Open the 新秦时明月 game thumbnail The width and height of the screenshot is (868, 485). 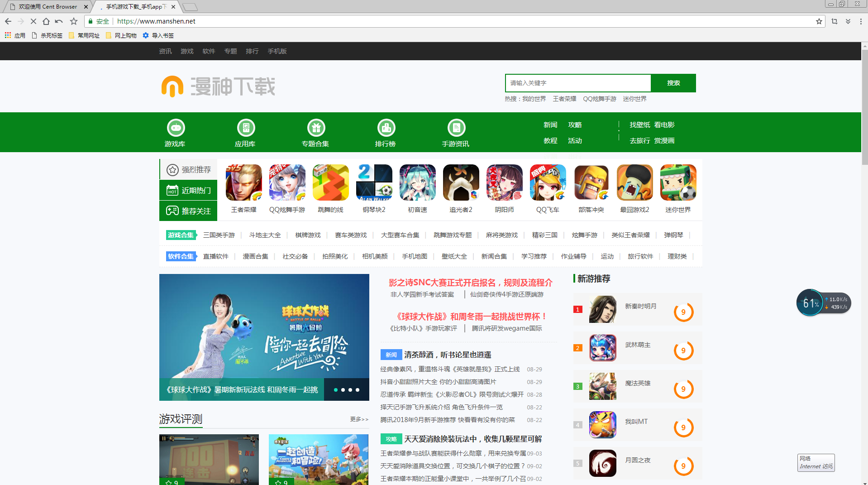pyautogui.click(x=603, y=309)
